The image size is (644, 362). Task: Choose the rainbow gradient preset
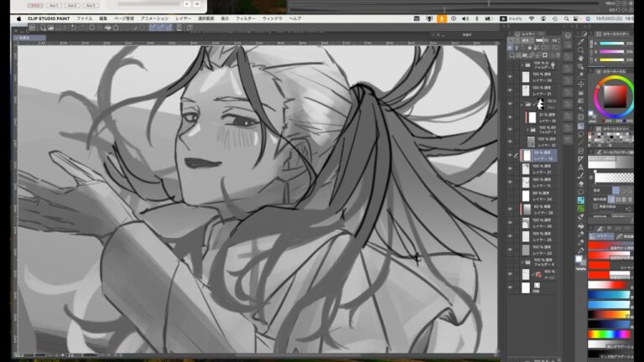[x=609, y=334]
